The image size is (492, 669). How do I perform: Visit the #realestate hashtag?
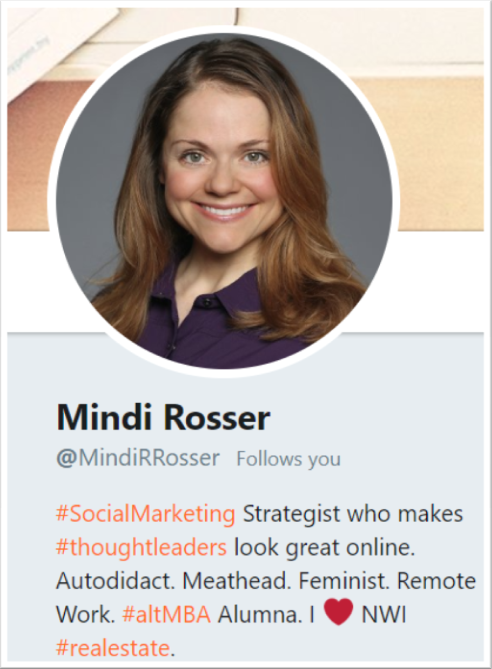(113, 648)
